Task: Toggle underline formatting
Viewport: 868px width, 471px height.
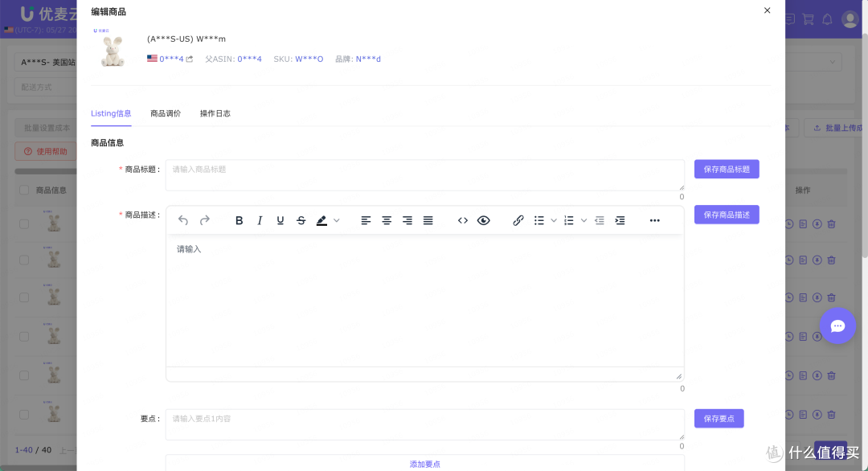Action: click(x=280, y=220)
